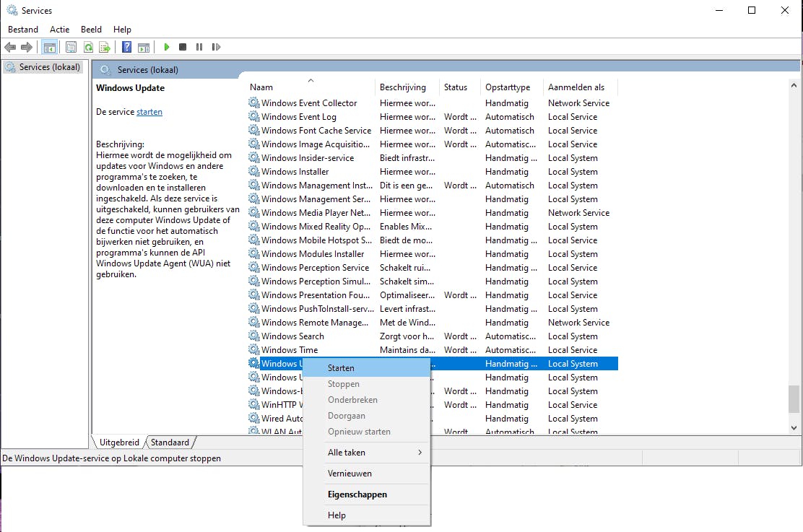Choose Help in the context menu
The height and width of the screenshot is (532, 803).
click(x=367, y=515)
